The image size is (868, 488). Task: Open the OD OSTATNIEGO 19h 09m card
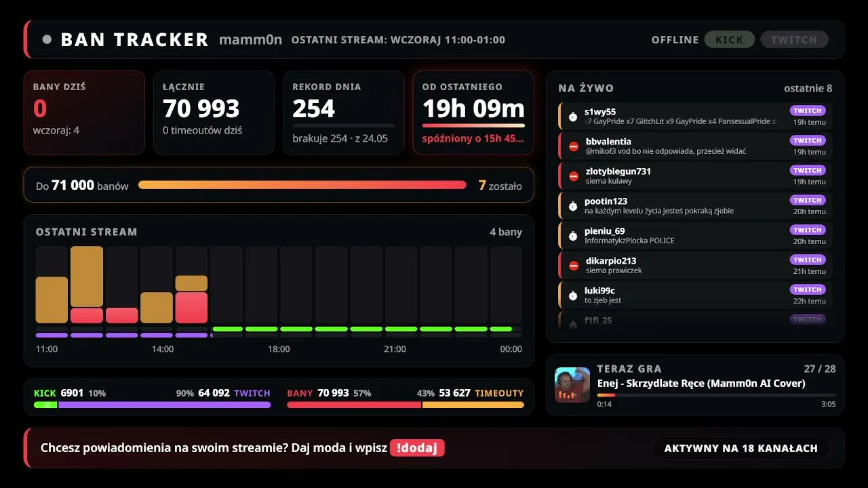pyautogui.click(x=473, y=113)
